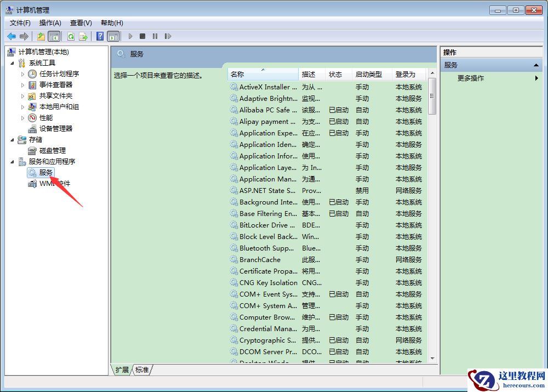
Task: Open Help using the blue question mark icon
Action: pos(100,36)
